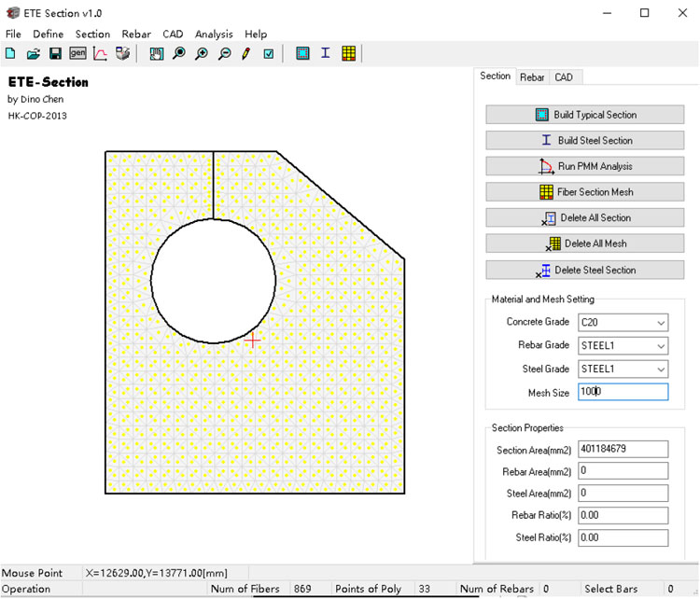Click Delete All Section button
Screen dimensions: 700x599
[x=585, y=217]
